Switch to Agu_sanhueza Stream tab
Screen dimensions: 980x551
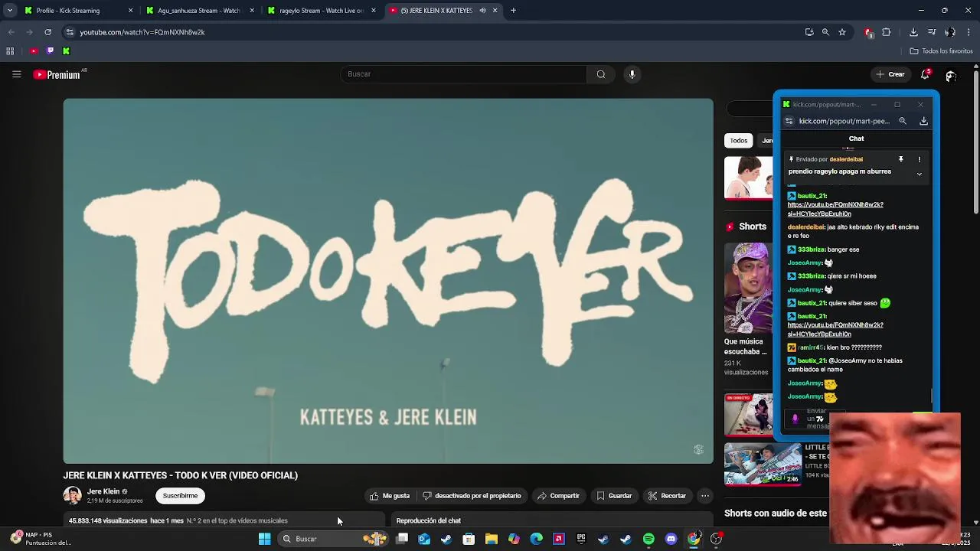pyautogui.click(x=198, y=11)
